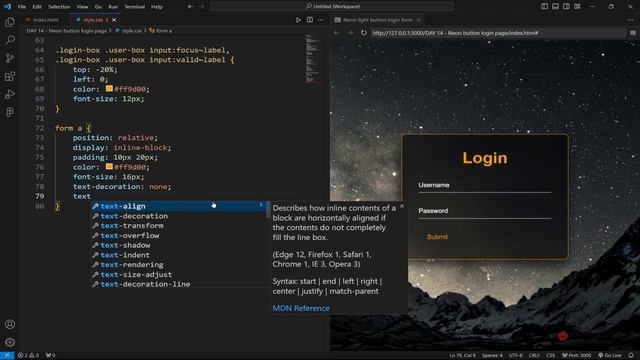Select text-shadow suggestion
Image resolution: width=640 pixels, height=360 pixels.
tap(178, 245)
